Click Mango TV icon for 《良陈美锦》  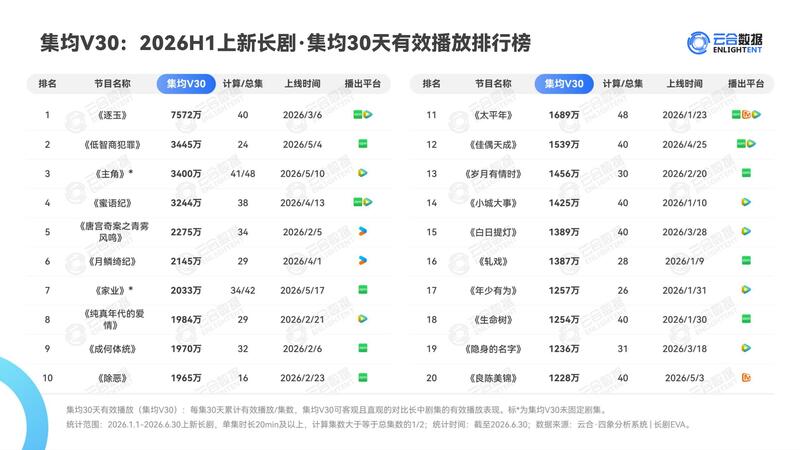click(x=746, y=378)
